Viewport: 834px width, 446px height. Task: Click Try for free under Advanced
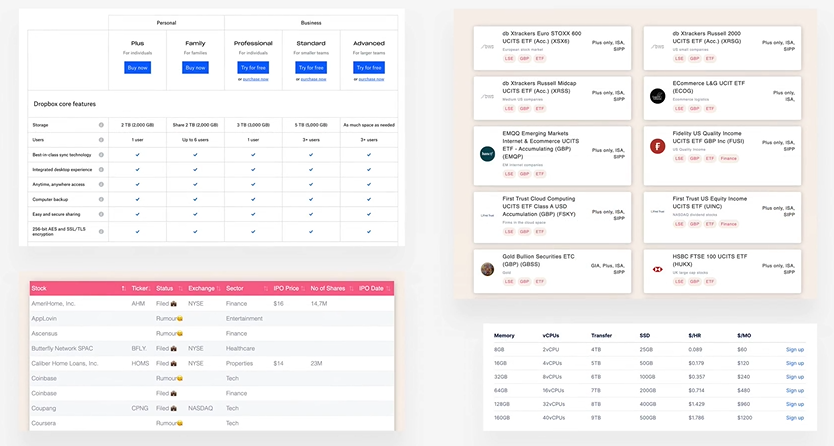(x=369, y=68)
